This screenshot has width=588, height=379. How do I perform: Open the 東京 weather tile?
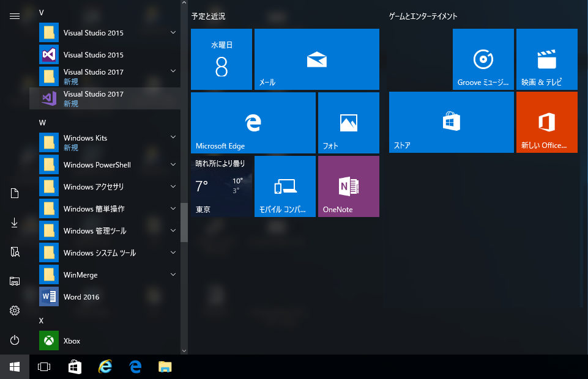tap(221, 186)
